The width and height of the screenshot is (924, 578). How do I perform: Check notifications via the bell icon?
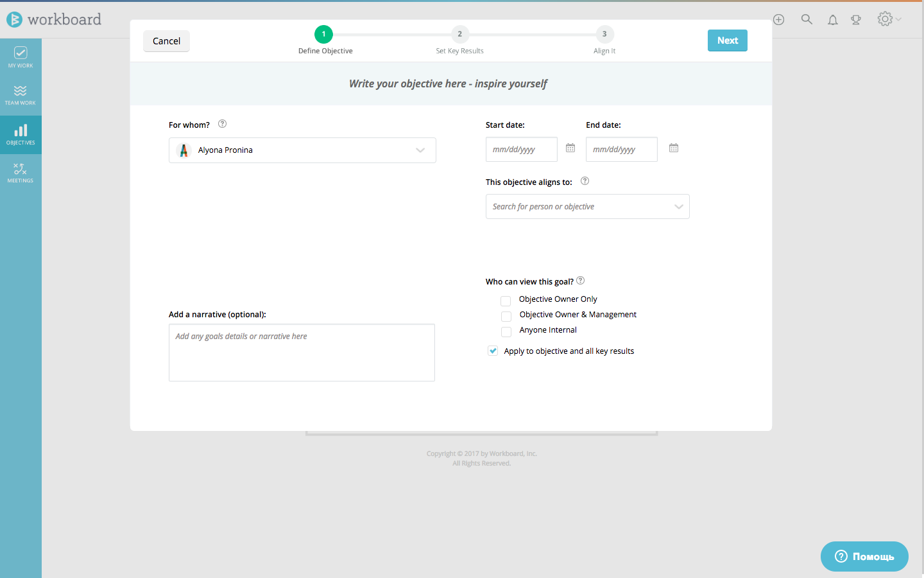click(832, 19)
